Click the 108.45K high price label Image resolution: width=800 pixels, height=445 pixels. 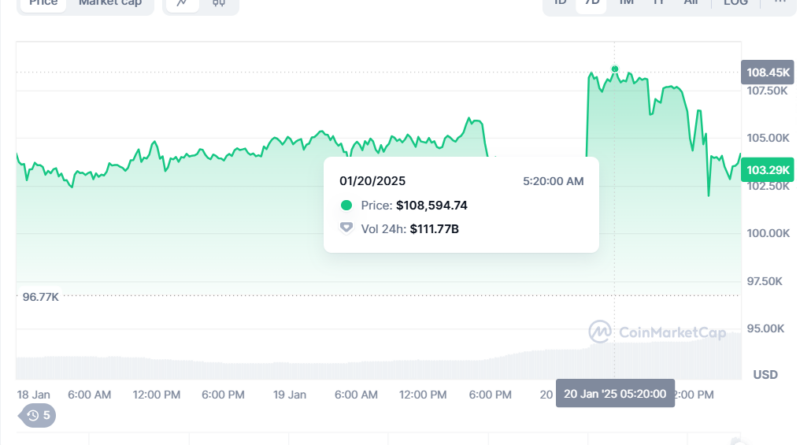pos(767,72)
